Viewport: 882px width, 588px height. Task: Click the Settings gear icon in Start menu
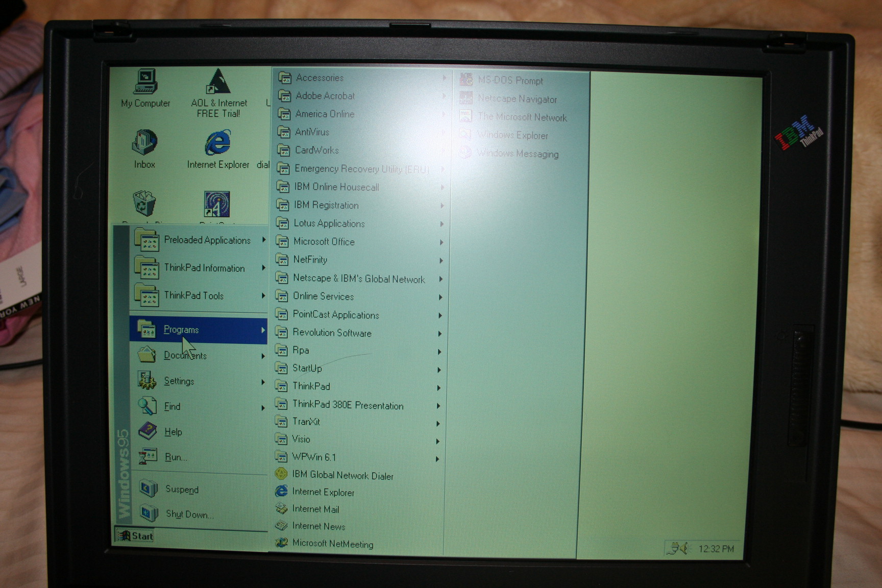(147, 381)
